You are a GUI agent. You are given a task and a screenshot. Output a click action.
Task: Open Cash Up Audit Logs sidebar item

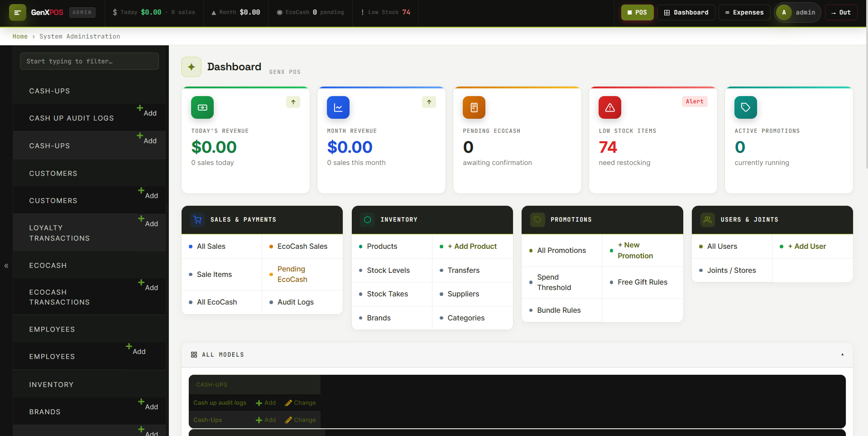[x=72, y=118]
